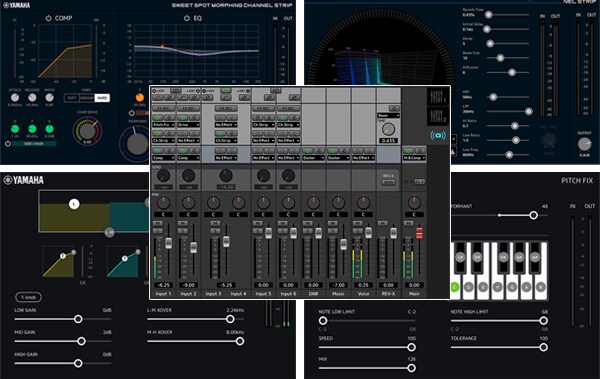The height and width of the screenshot is (379, 600).
Task: Click the orange EQ frequency knob
Action: coord(140,98)
